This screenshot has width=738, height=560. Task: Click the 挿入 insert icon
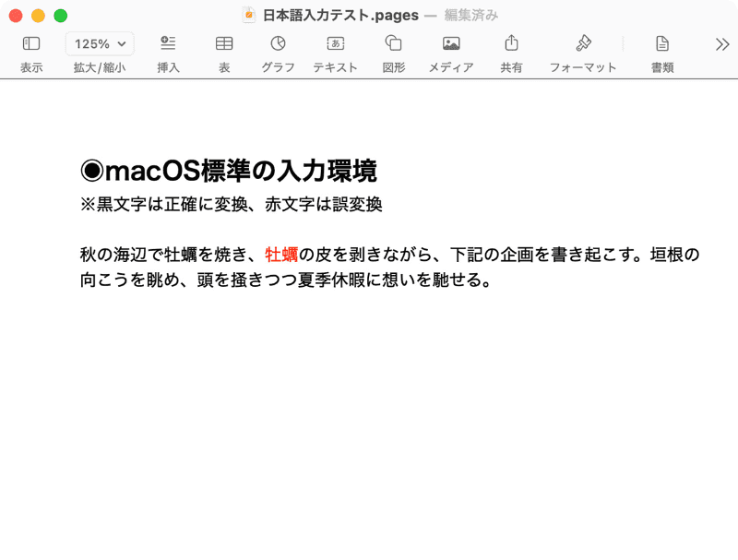(x=168, y=43)
